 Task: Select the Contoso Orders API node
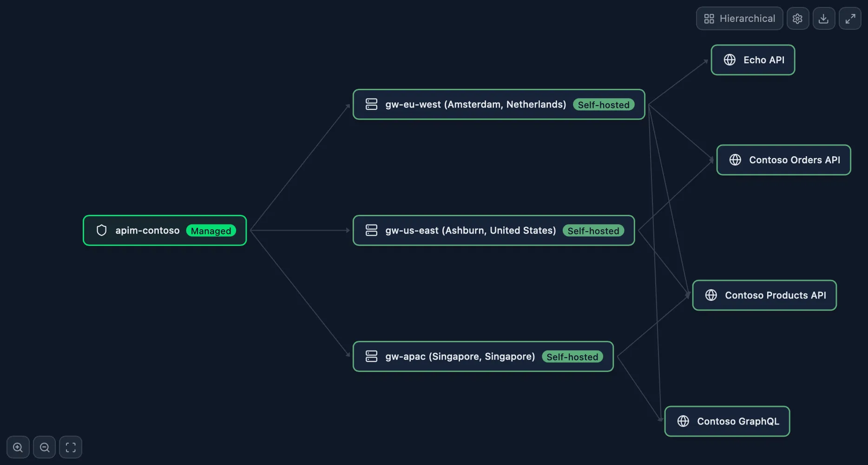pos(783,159)
